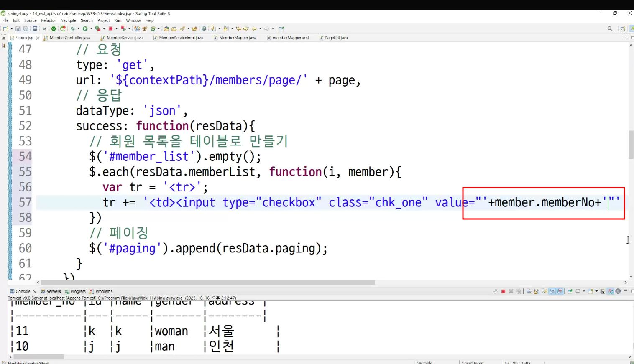Toggle Word Wrap in Console toolbar

(x=545, y=291)
